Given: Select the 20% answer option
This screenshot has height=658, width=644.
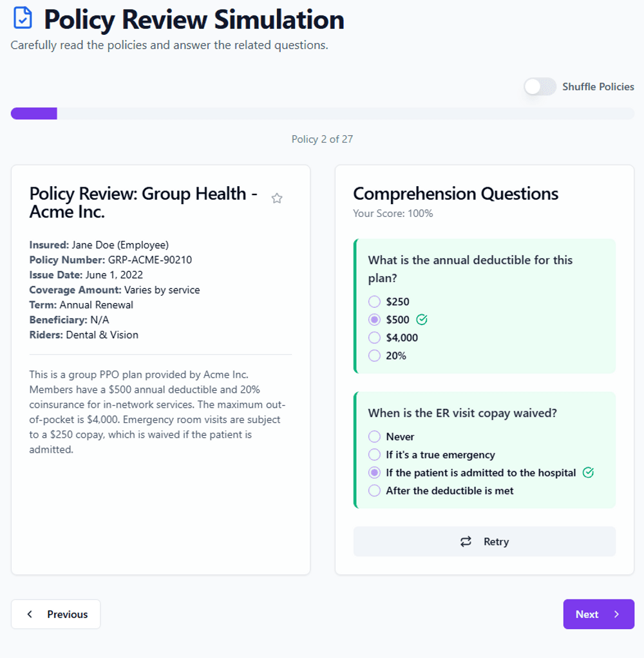Looking at the screenshot, I should (375, 355).
